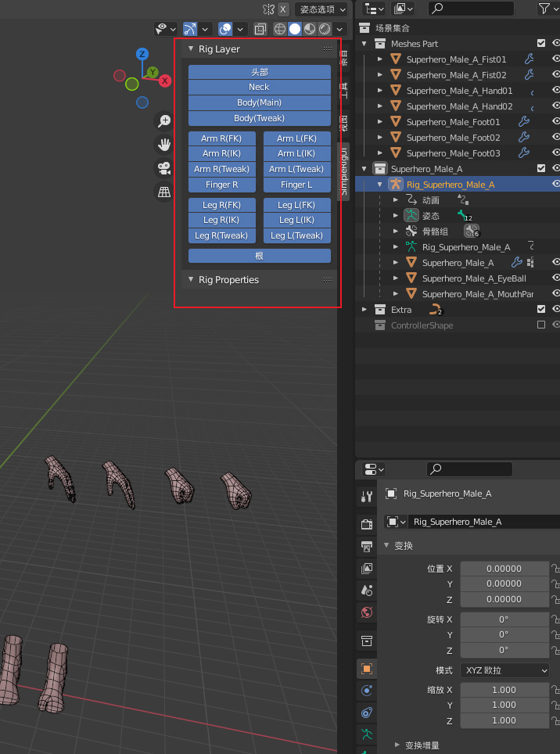Click the outliner search field

(x=471, y=8)
